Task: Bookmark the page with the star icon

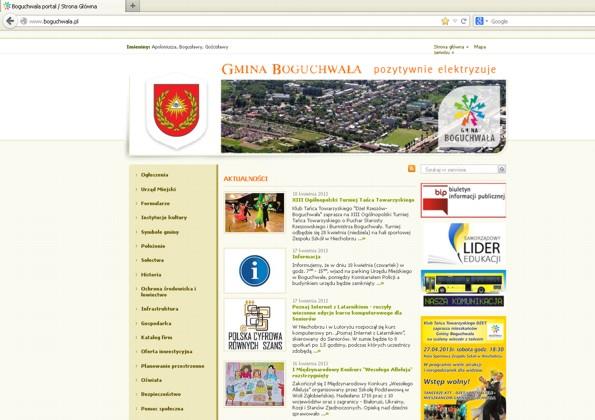Action: 445,21
